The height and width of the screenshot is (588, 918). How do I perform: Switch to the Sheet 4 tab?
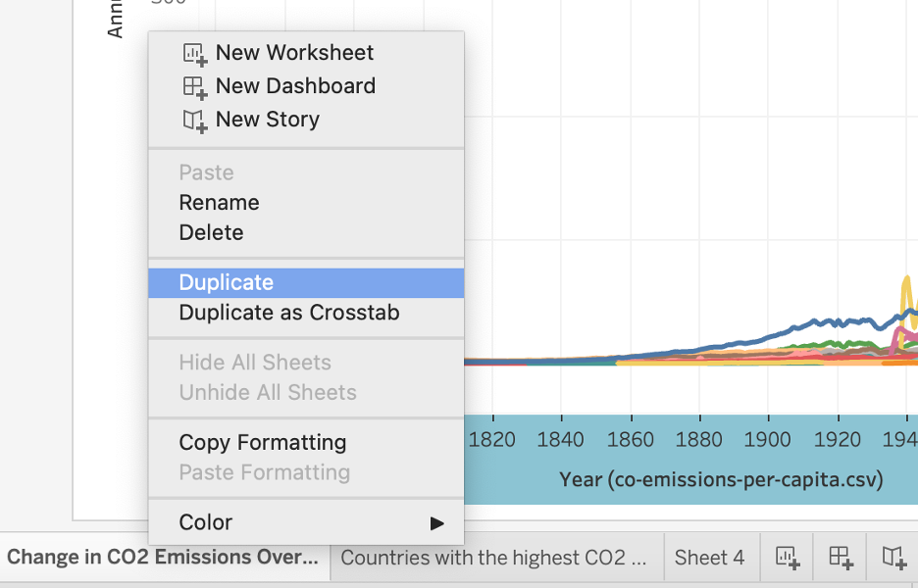click(710, 557)
